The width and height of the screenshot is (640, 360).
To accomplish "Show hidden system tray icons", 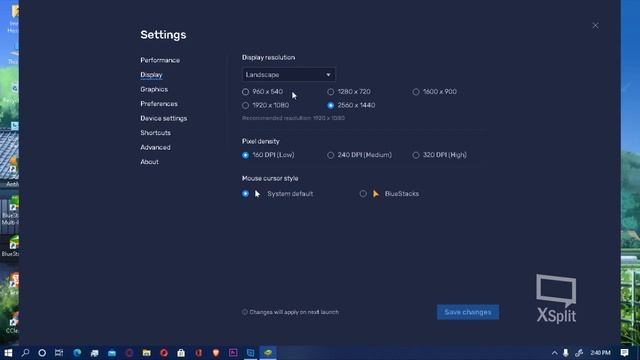I will [x=554, y=353].
